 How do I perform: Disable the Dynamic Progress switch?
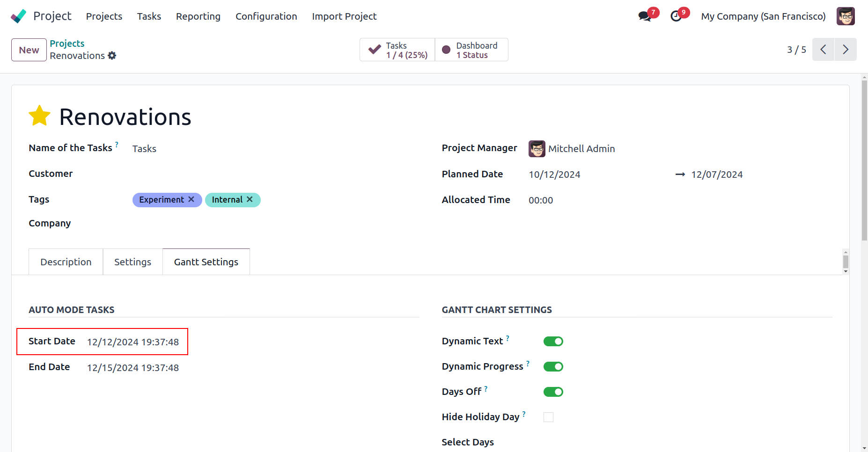(553, 367)
